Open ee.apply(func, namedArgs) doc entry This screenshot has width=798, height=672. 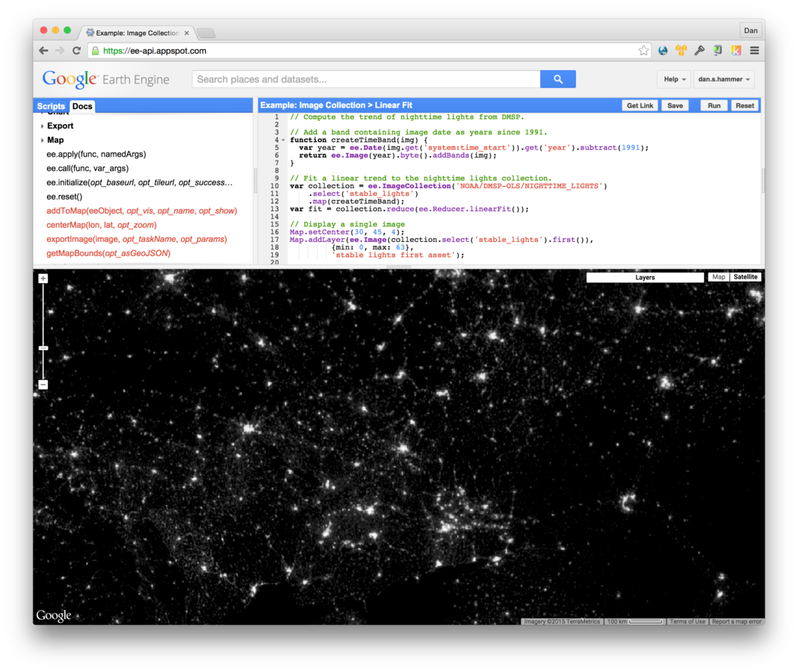(96, 154)
